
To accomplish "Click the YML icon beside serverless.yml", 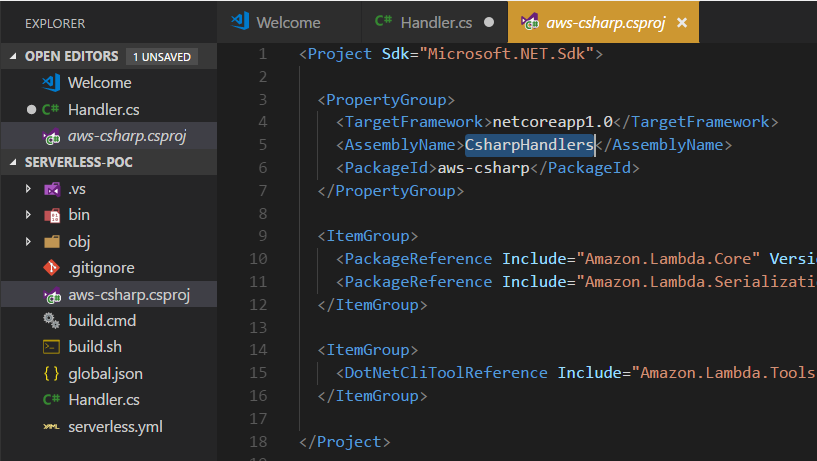I will [52, 427].
